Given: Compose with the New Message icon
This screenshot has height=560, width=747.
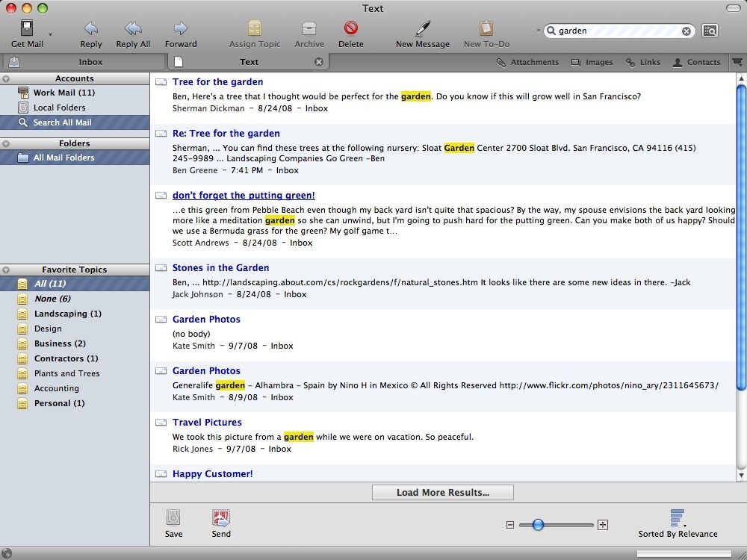Looking at the screenshot, I should pyautogui.click(x=423, y=29).
